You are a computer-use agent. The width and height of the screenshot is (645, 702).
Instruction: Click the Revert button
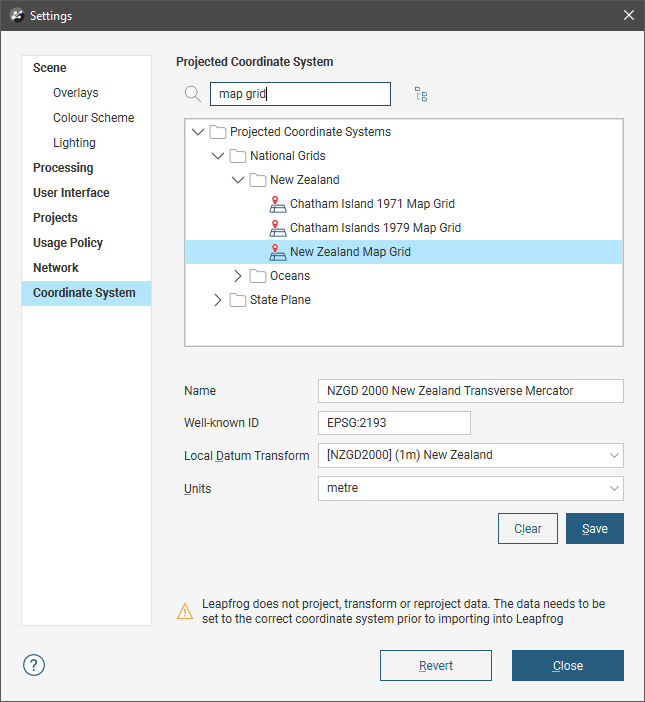(436, 665)
